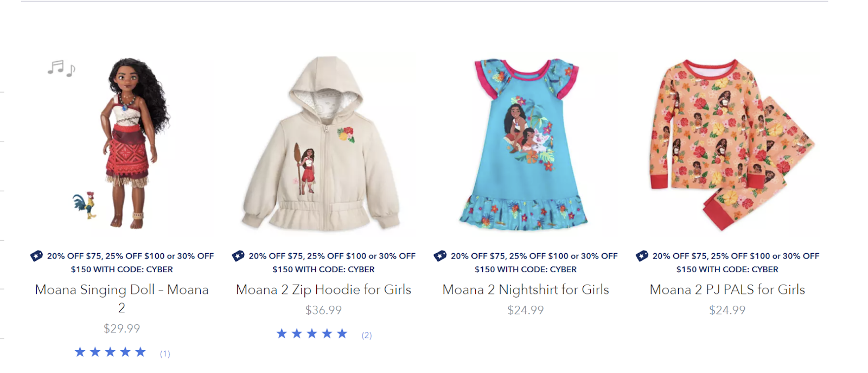
Task: Open Moana 2 PJ PALS image
Action: point(727,144)
